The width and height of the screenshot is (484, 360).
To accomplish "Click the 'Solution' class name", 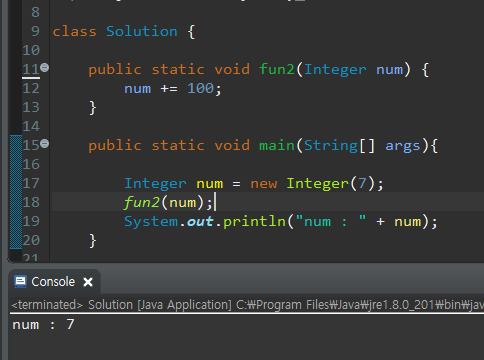I will (142, 31).
